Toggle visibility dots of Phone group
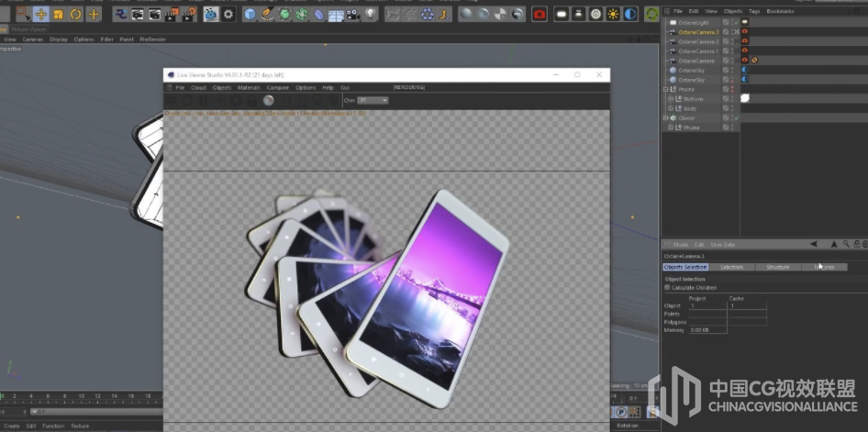Image resolution: width=868 pixels, height=432 pixels. [x=732, y=89]
